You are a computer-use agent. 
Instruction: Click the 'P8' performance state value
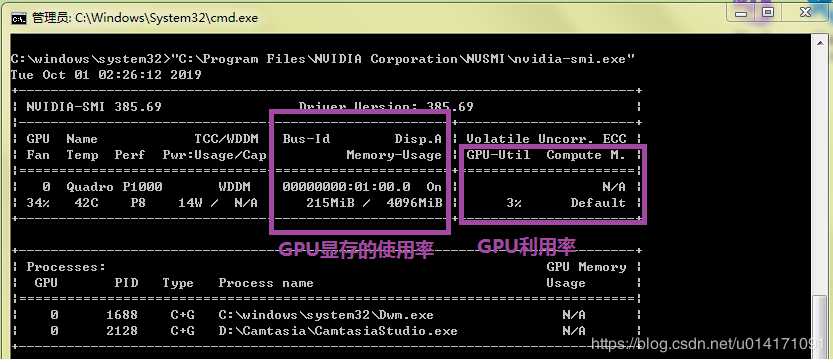pyautogui.click(x=138, y=203)
